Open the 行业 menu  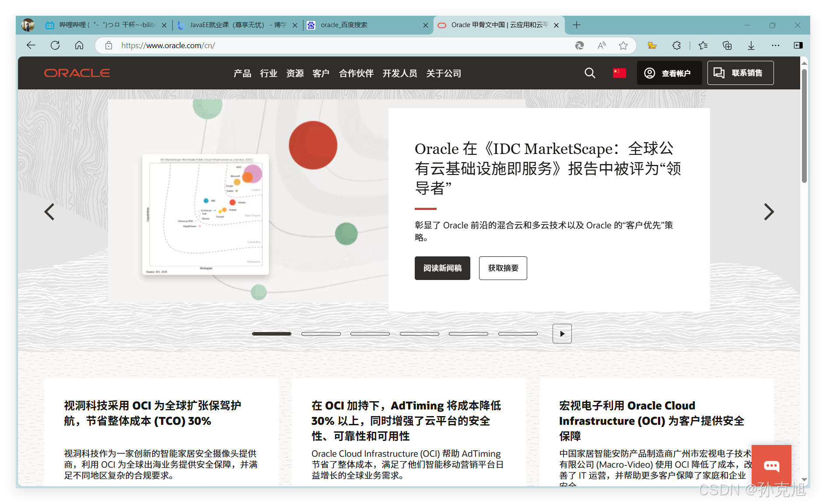[269, 73]
